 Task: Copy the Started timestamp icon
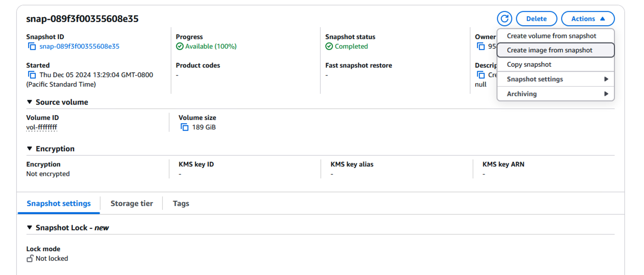[x=32, y=75]
